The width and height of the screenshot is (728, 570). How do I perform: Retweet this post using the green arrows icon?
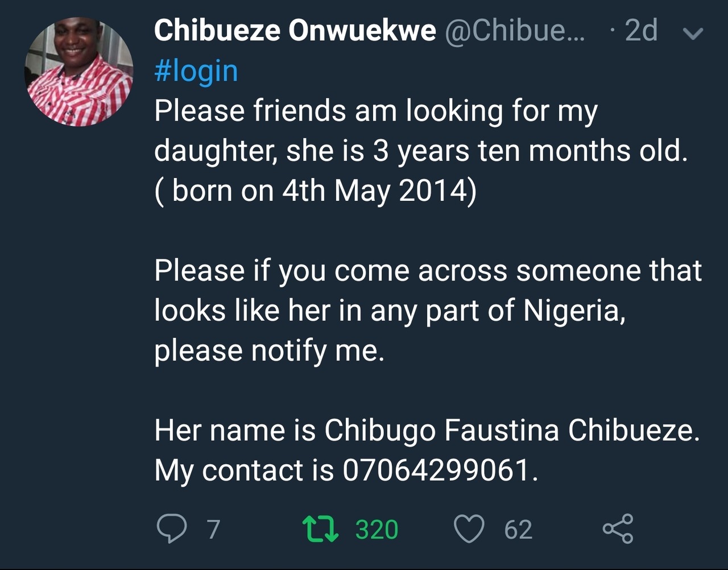pos(320,528)
